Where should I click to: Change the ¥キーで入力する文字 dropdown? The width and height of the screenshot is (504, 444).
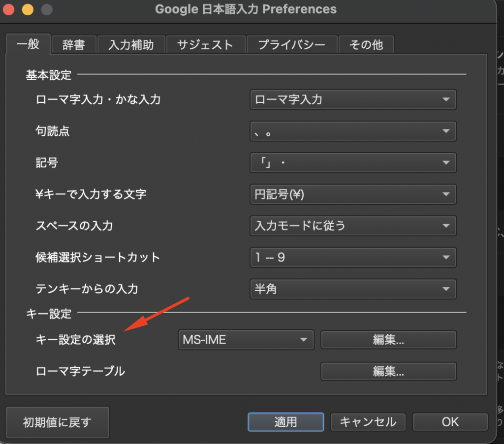(x=353, y=194)
